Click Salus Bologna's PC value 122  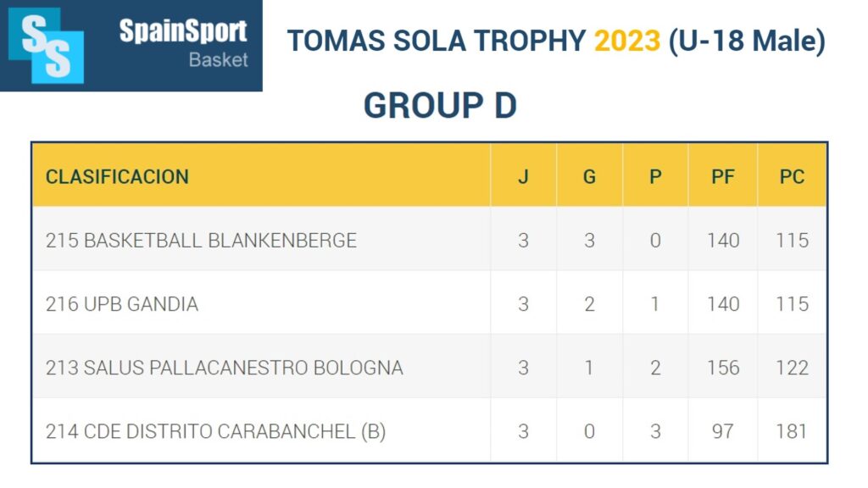(792, 368)
